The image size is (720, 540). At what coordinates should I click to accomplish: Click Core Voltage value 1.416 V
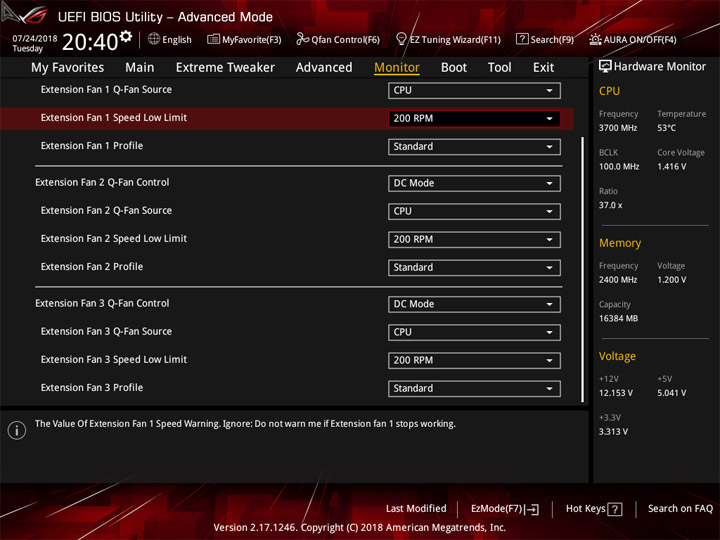(672, 166)
